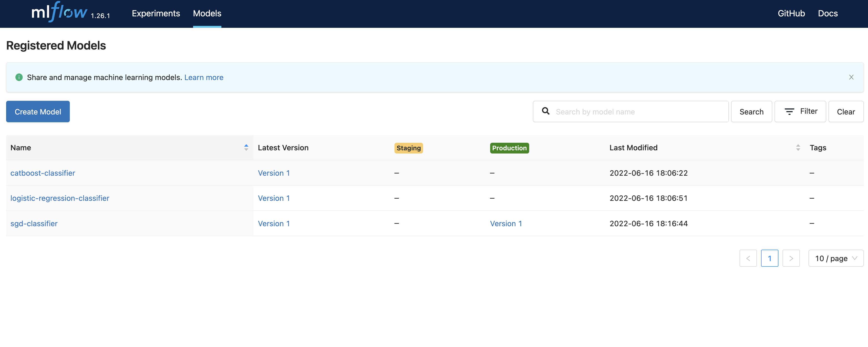Click the Learn more link
Image resolution: width=868 pixels, height=347 pixels.
[204, 78]
